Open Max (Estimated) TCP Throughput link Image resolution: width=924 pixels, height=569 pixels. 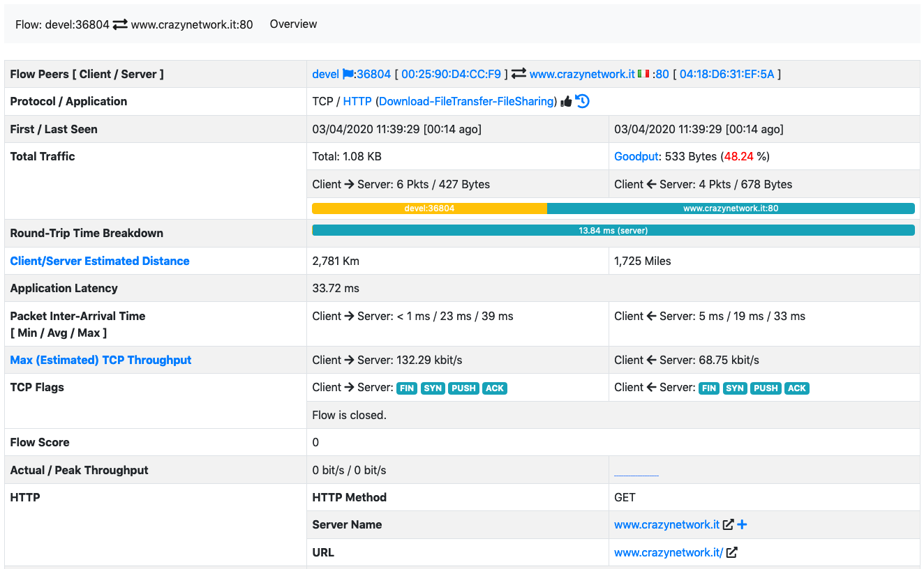coord(100,360)
